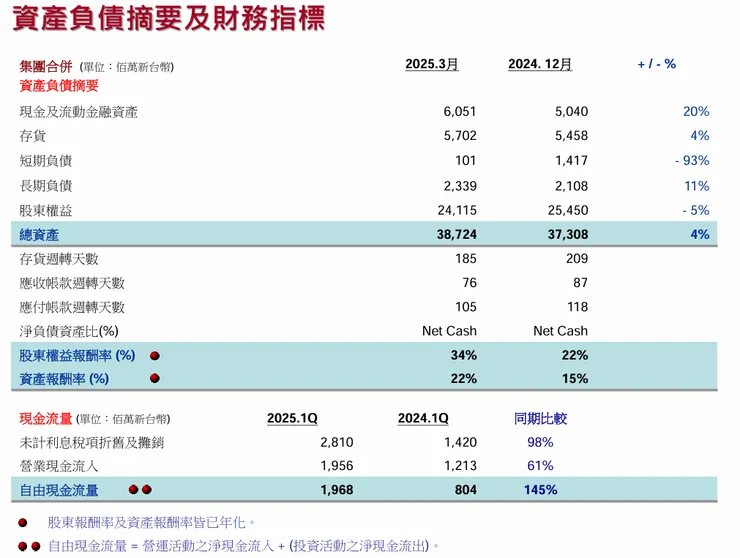Select the 總資產 row label
The image size is (740, 558).
click(39, 235)
